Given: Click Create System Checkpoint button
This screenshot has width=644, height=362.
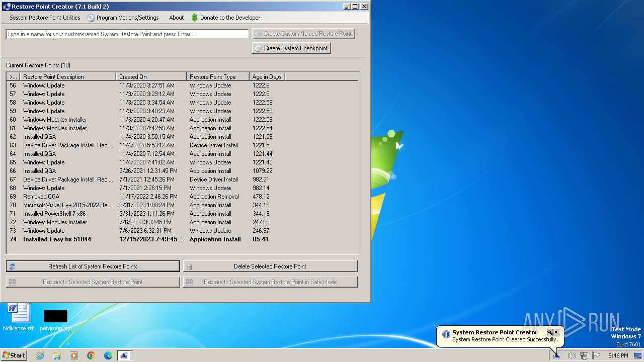Looking at the screenshot, I should [x=291, y=48].
